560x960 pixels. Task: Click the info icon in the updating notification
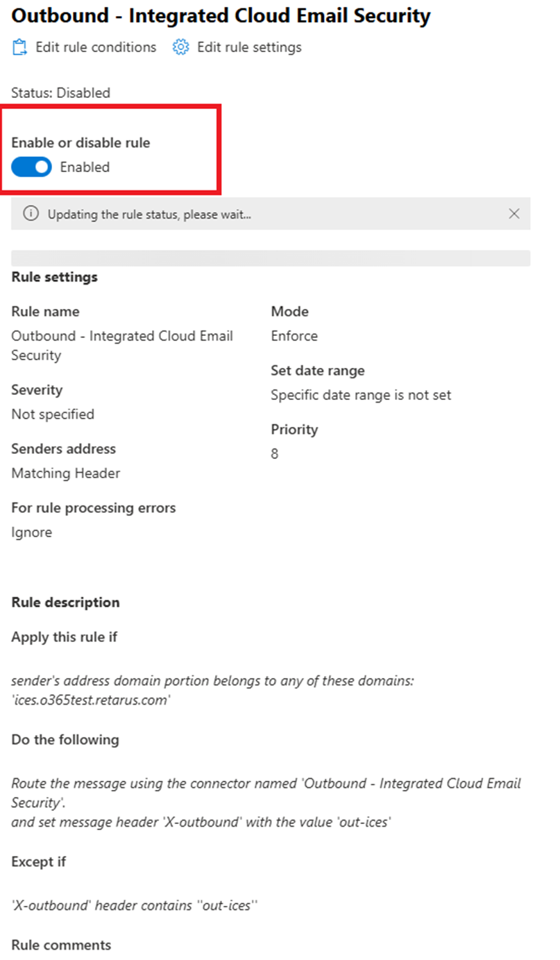click(x=31, y=214)
